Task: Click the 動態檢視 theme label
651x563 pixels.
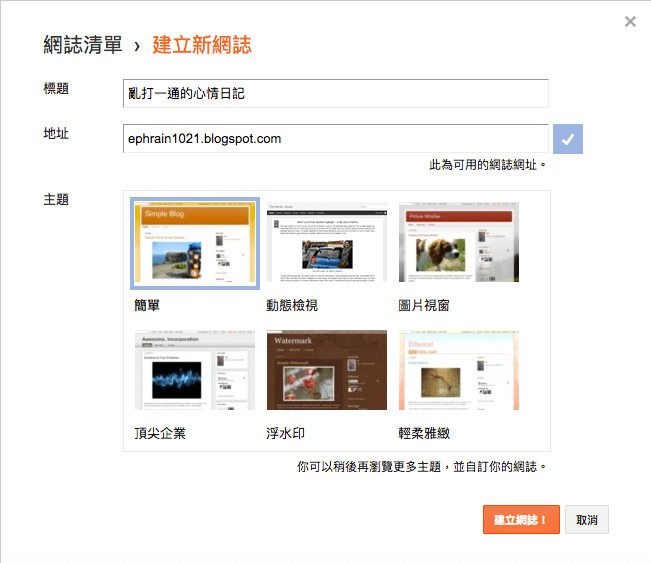Action: [x=292, y=306]
